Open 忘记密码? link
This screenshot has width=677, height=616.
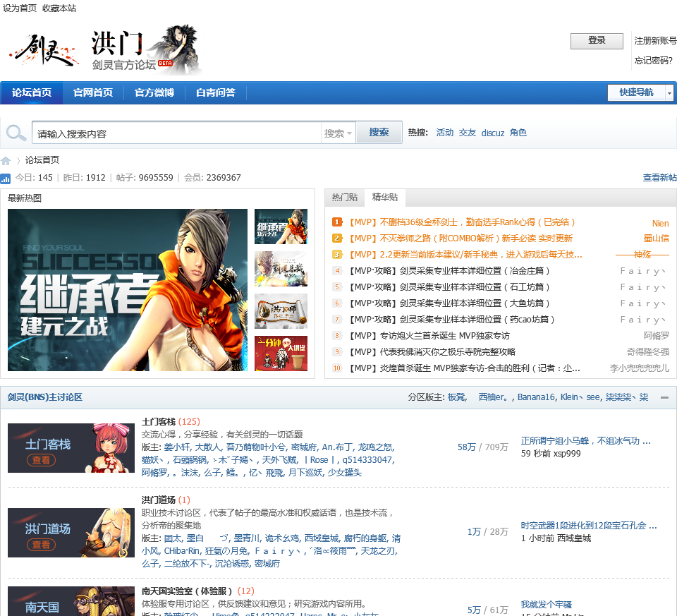pyautogui.click(x=653, y=61)
